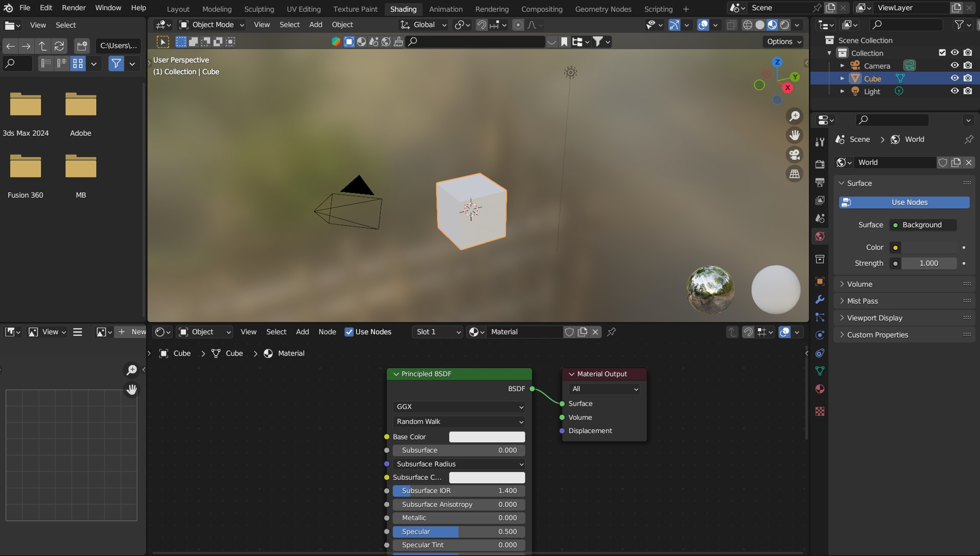The height and width of the screenshot is (556, 980).
Task: Switch to orthographic view with the grid icon
Action: click(x=795, y=174)
